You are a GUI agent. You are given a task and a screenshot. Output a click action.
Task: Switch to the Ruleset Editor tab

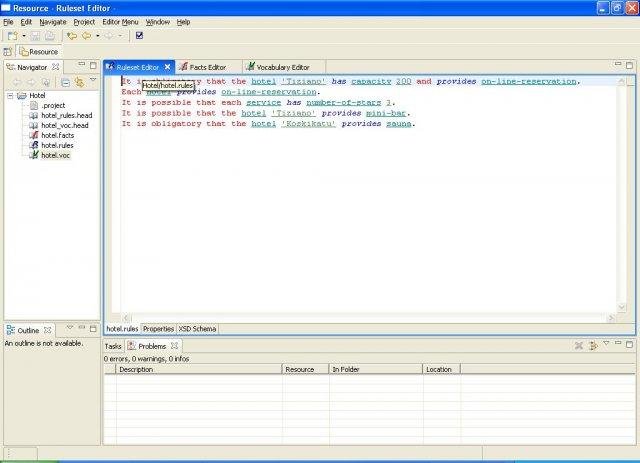138,67
